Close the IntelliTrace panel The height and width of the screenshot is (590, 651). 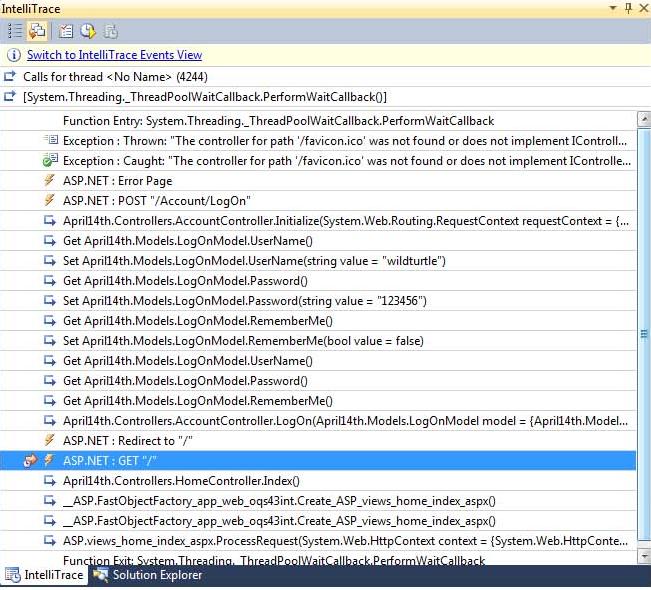pos(644,8)
